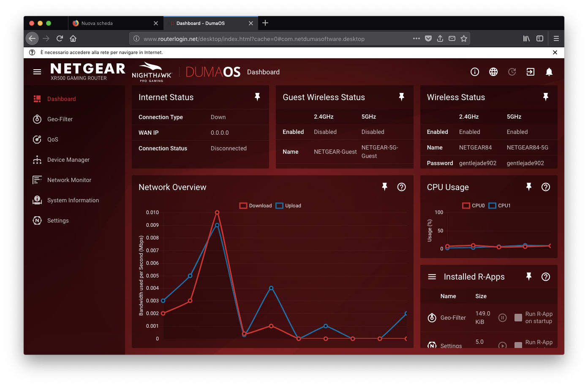
Task: Click WAN IP value 0.0.0.0
Action: coord(220,133)
